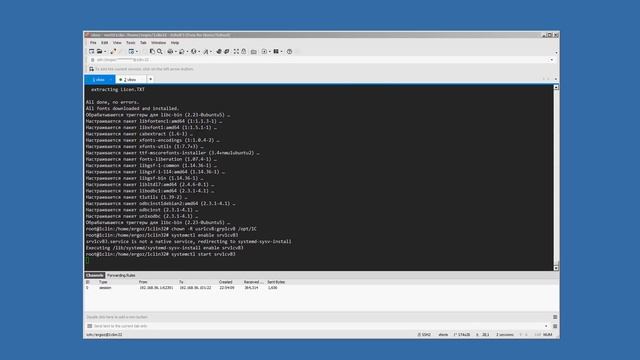640x360 pixels.
Task: Expand the compose bar dropdown arrow
Action: click(x=546, y=326)
